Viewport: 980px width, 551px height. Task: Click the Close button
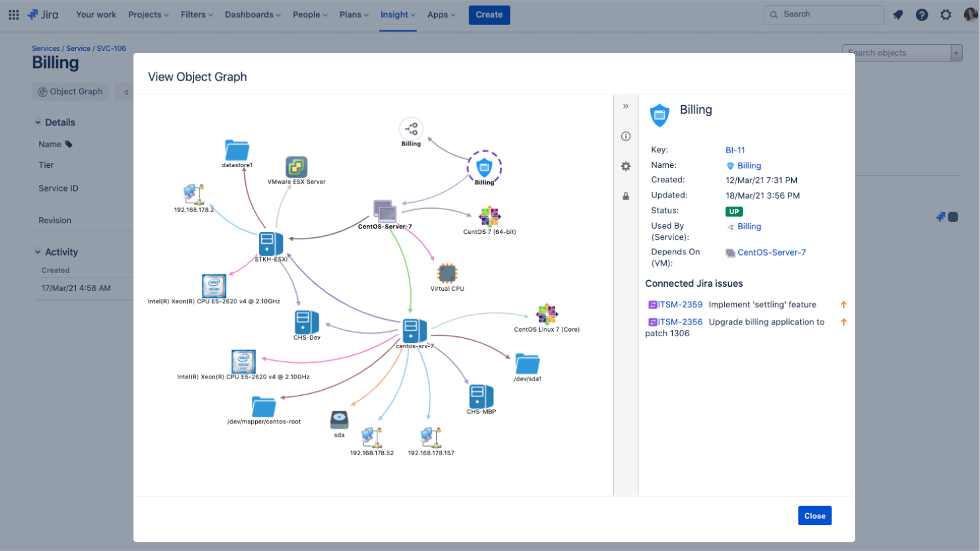coord(815,516)
